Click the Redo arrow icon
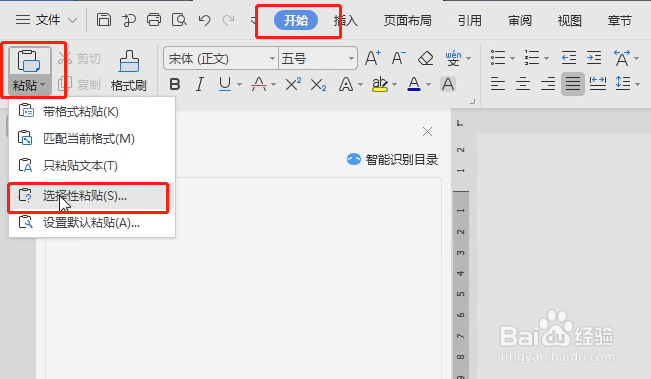 click(228, 20)
